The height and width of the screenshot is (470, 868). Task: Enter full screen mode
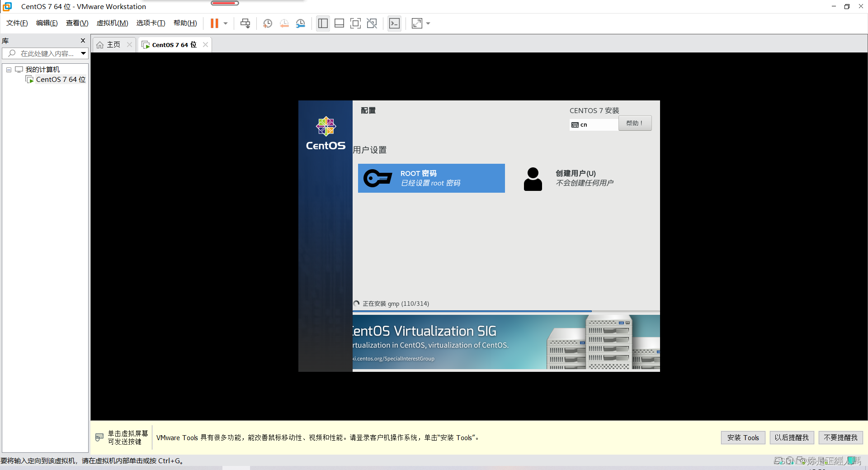(x=355, y=24)
